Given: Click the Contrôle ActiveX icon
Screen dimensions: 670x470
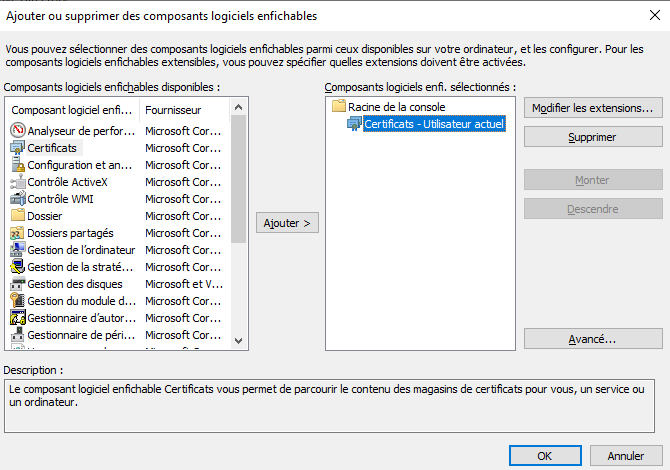Looking at the screenshot, I should (x=18, y=182).
